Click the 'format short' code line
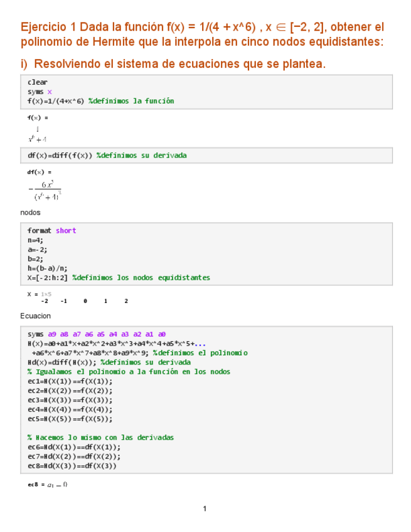This screenshot has height=532, width=411. [51, 230]
